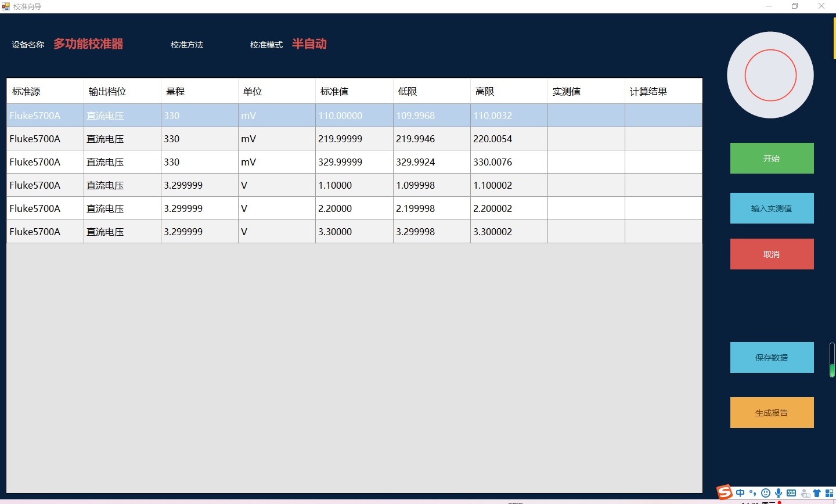The image size is (836, 504).
Task: Open the soft keyboard on the Sogou bar
Action: pos(791,493)
